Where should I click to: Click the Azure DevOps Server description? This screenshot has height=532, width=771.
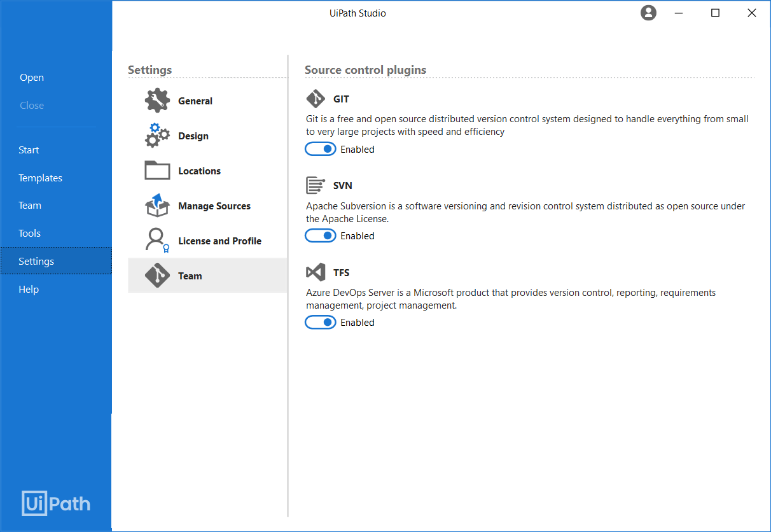(x=511, y=299)
